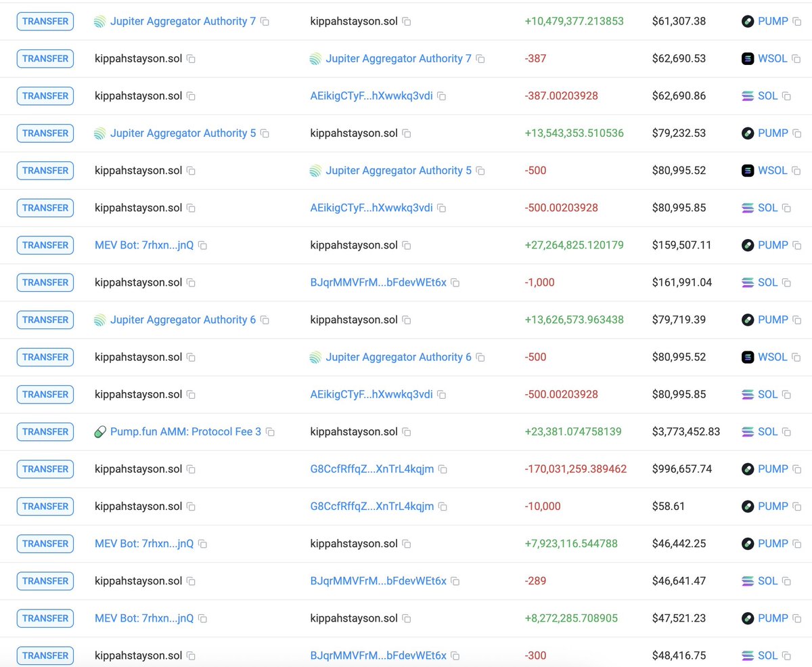Image resolution: width=812 pixels, height=667 pixels.
Task: Copy BJqrMMVFrM recipient address in the -1,000 row
Action: [455, 282]
